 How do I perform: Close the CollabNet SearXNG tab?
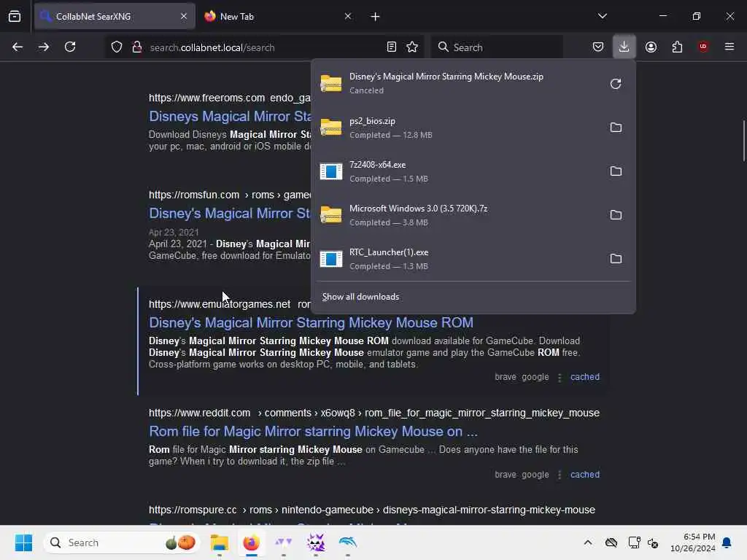tap(184, 16)
